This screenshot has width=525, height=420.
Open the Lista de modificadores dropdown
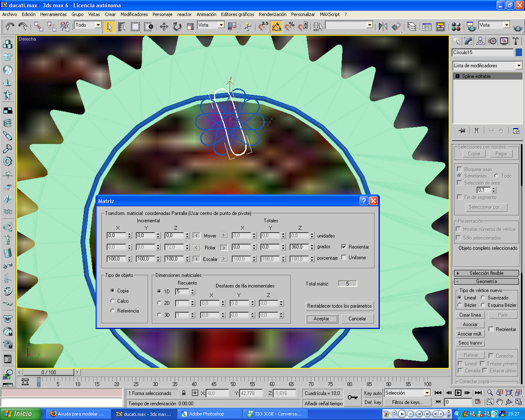pyautogui.click(x=519, y=66)
